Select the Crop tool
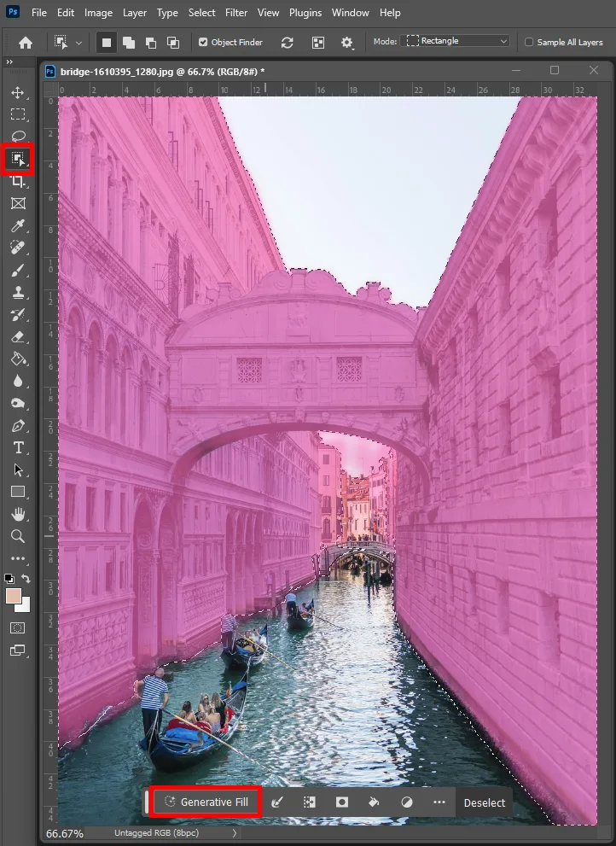This screenshot has width=616, height=846. pyautogui.click(x=18, y=181)
